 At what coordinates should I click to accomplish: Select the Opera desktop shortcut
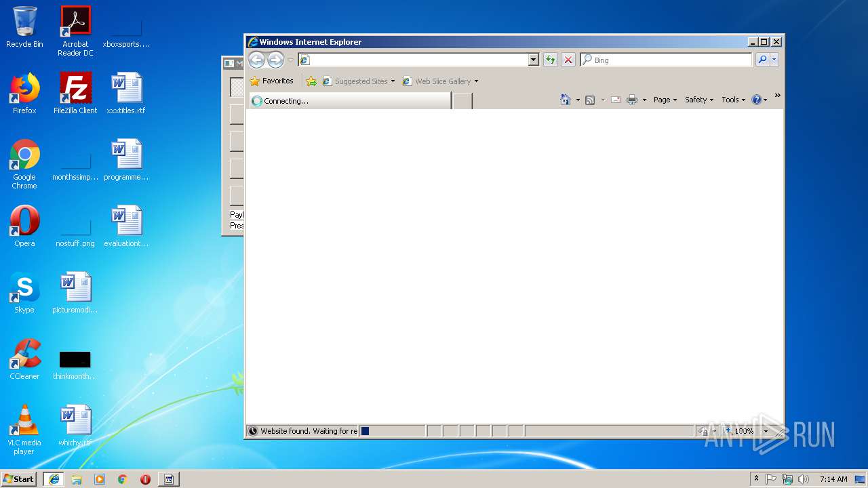click(24, 226)
